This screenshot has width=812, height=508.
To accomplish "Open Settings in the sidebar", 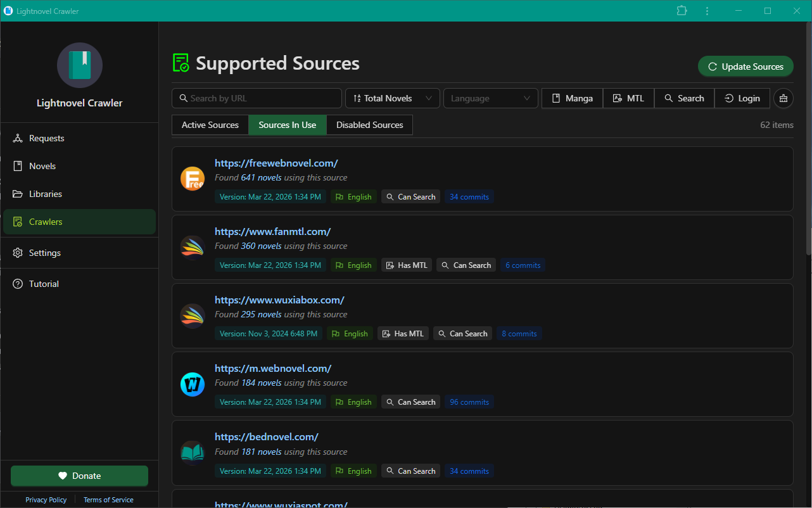I will tap(79, 253).
